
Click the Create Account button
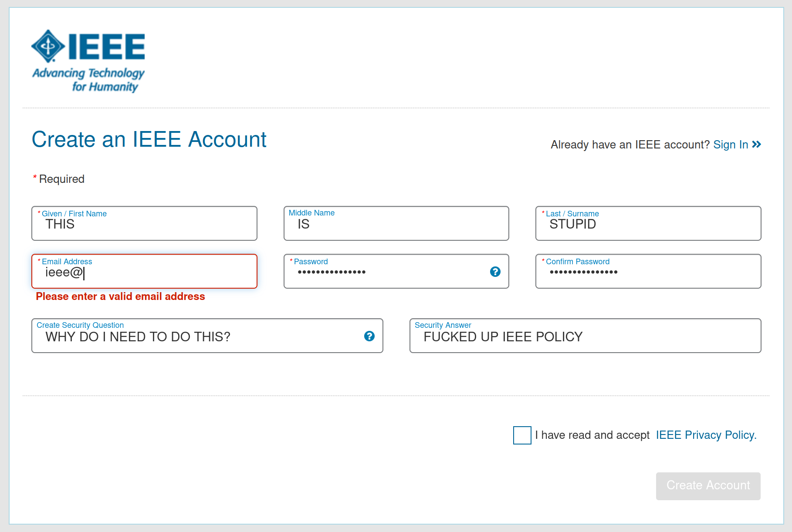coord(708,486)
